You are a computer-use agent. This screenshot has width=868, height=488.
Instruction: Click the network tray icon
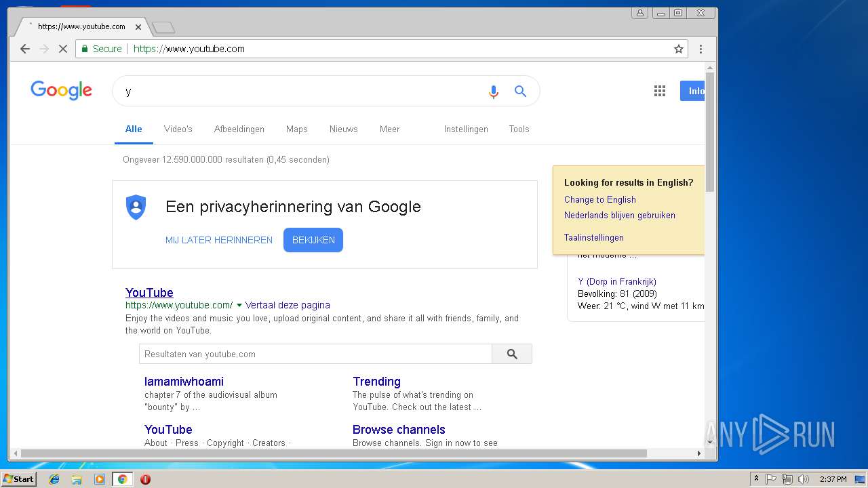[x=787, y=479]
